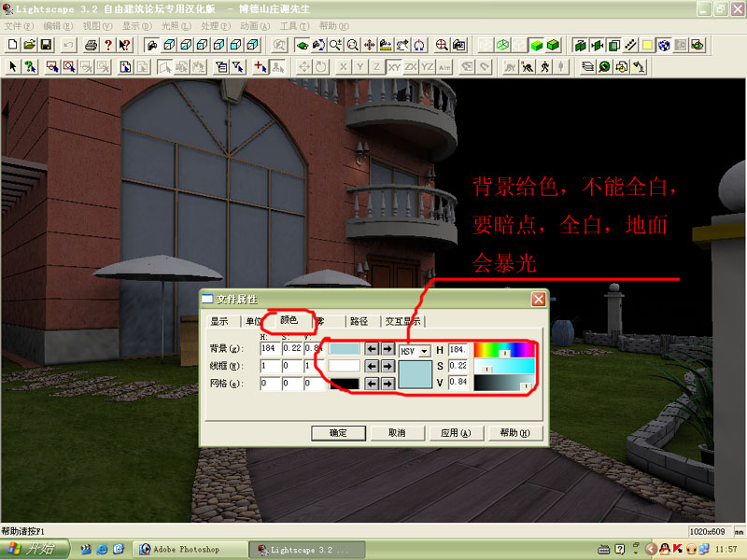Click the red plus add-to-selection icon
The image size is (747, 560).
[x=261, y=67]
